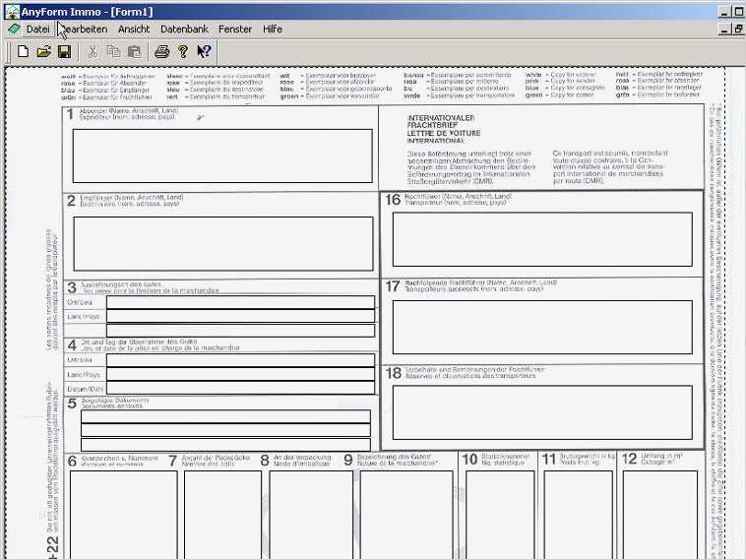Click column 11 Bruttogewicht box
Screen dimensions: 746x560
[x=578, y=515]
